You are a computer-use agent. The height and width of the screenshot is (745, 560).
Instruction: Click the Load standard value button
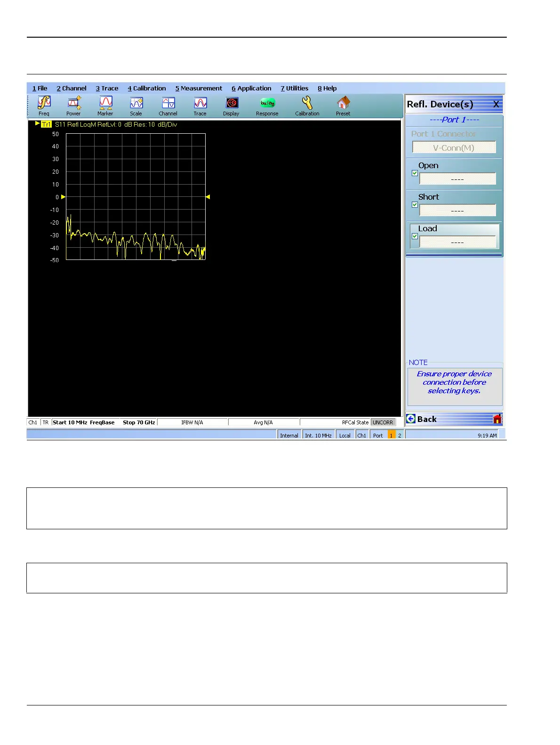[457, 242]
